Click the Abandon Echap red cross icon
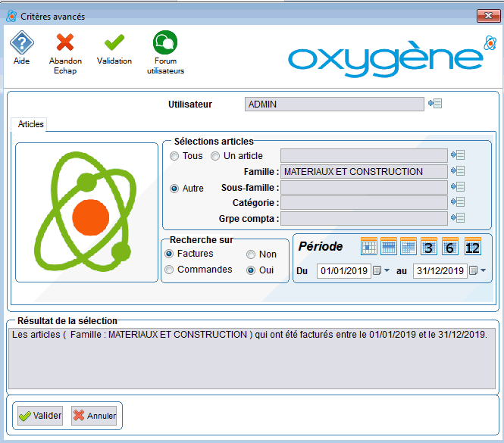The height and width of the screenshot is (443, 504). point(65,42)
